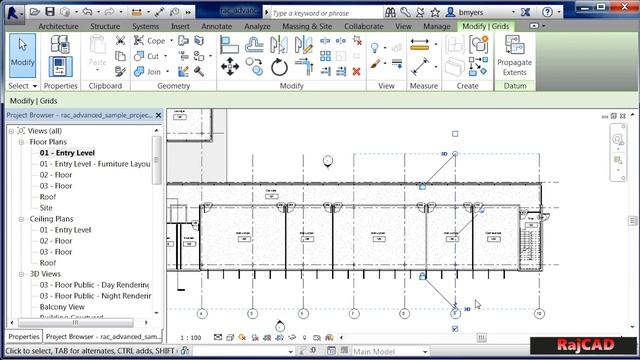This screenshot has height=360, width=640.
Task: Activate the Copy tool with two circles
Action: [x=254, y=67]
